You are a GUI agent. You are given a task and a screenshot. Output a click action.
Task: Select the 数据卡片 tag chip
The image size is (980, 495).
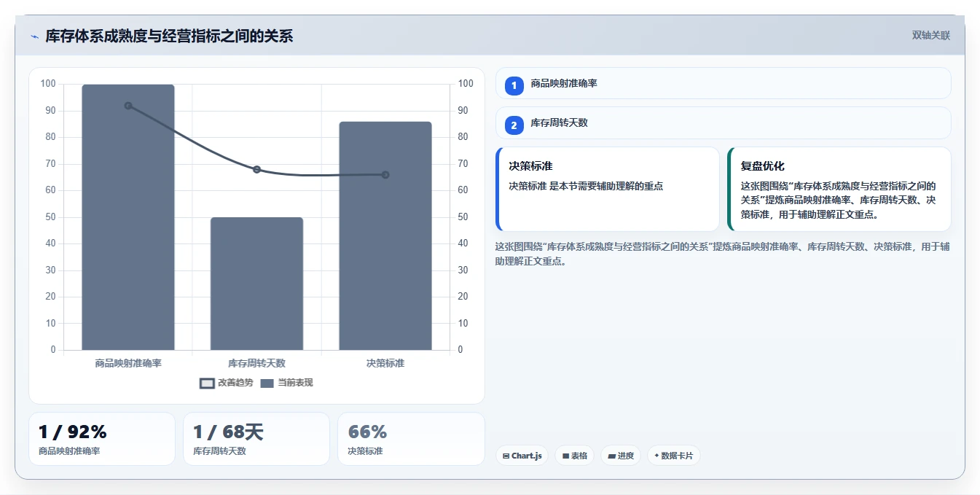tap(674, 456)
